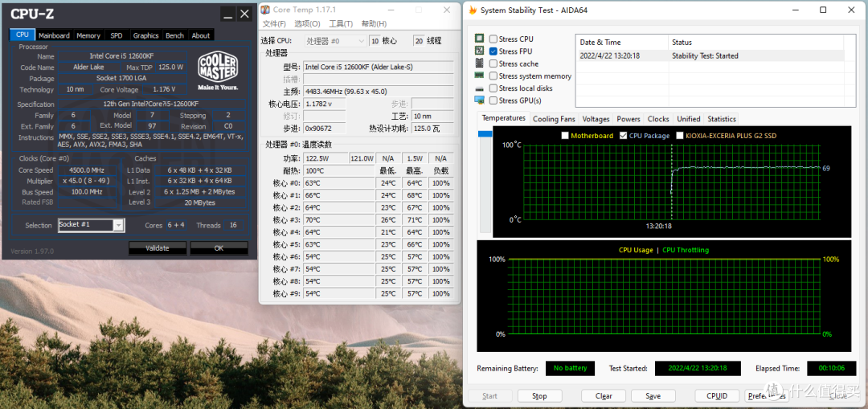This screenshot has width=868, height=409.
Task: Select the CPU tab in CPU-Z
Action: tap(23, 35)
